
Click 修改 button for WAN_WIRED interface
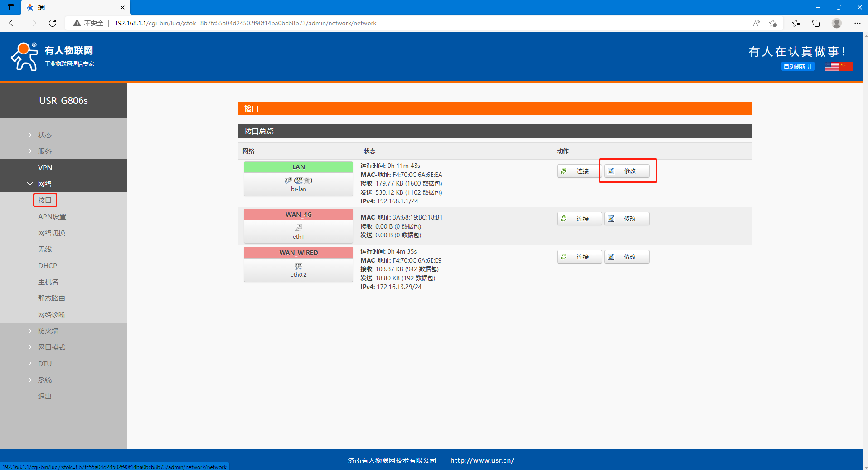626,257
